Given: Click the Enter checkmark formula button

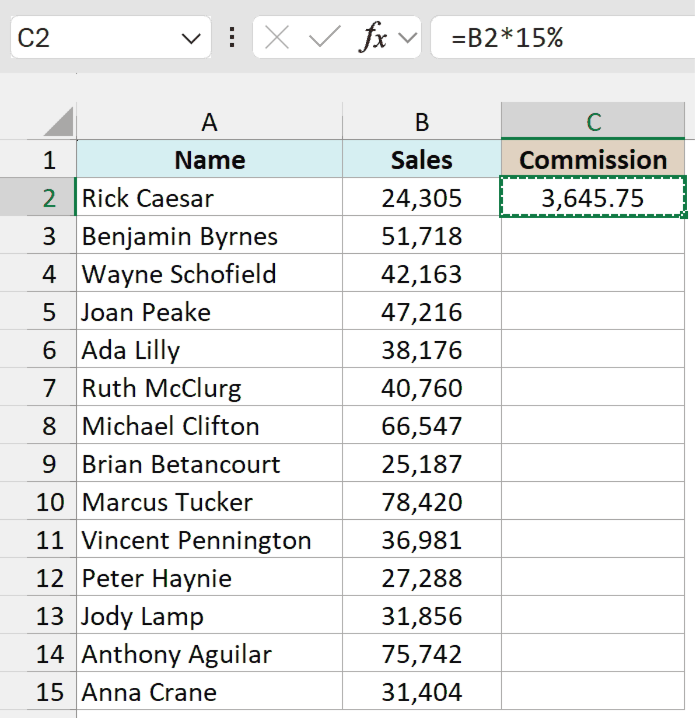Looking at the screenshot, I should pyautogui.click(x=324, y=37).
